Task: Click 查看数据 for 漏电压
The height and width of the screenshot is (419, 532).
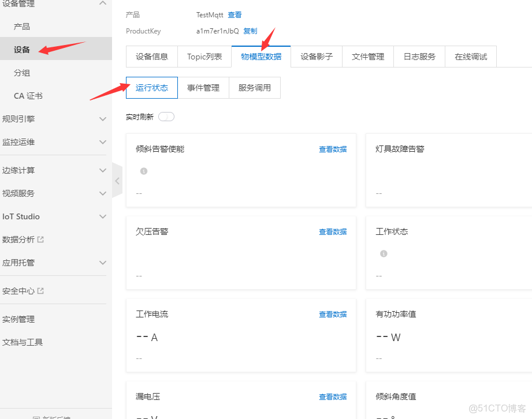Action: pyautogui.click(x=333, y=396)
